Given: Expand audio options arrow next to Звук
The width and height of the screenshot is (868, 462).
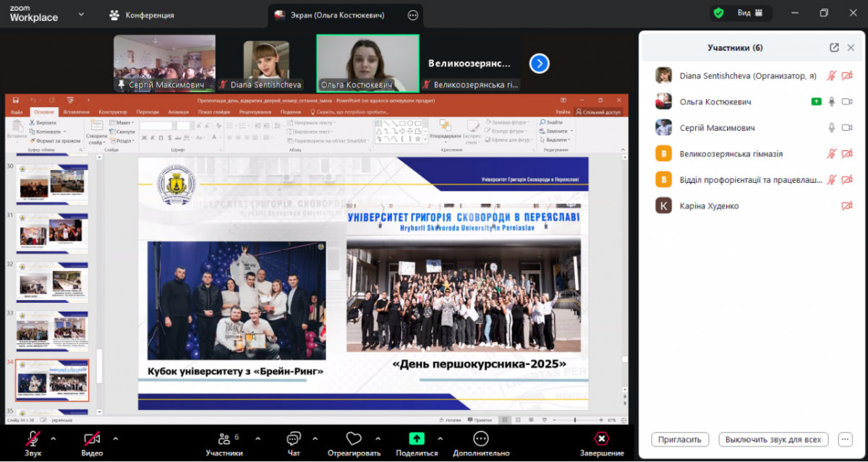Looking at the screenshot, I should tap(53, 438).
